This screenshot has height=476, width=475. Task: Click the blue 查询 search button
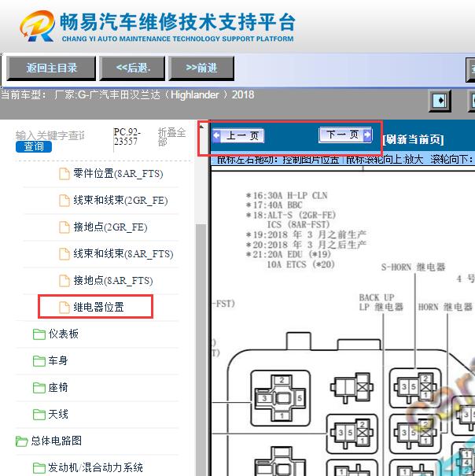[34, 146]
